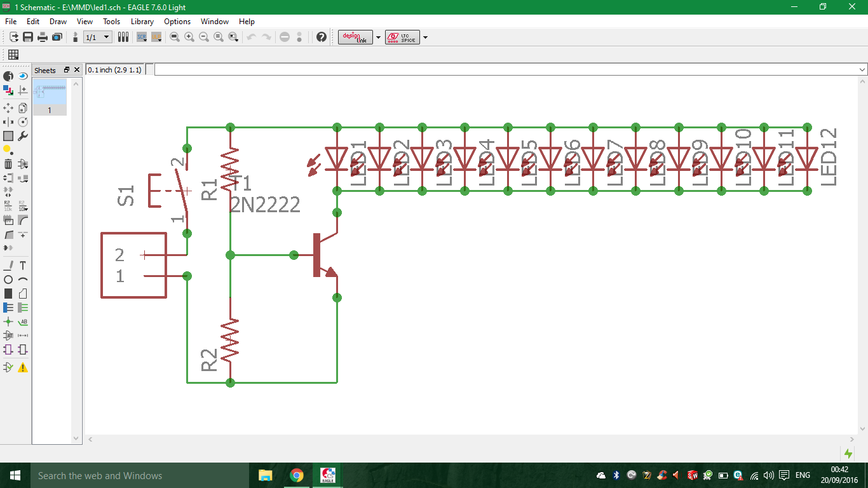868x488 pixels.
Task: Expand the command line history dropdown
Action: pos(862,69)
